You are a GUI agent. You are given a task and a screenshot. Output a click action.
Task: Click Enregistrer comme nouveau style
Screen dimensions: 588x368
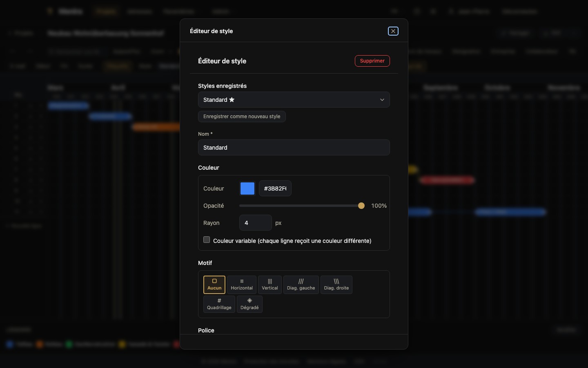click(242, 117)
